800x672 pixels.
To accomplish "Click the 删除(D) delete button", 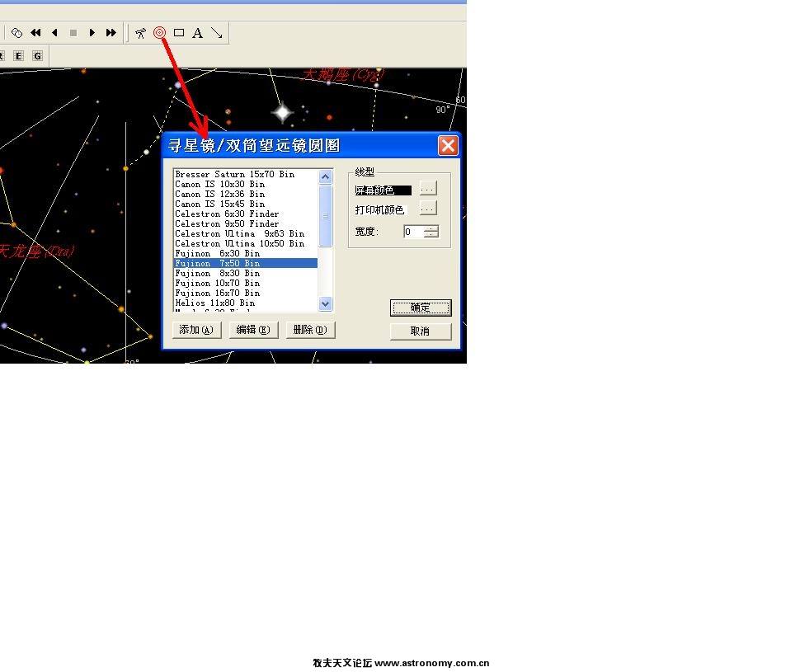I will click(x=310, y=330).
